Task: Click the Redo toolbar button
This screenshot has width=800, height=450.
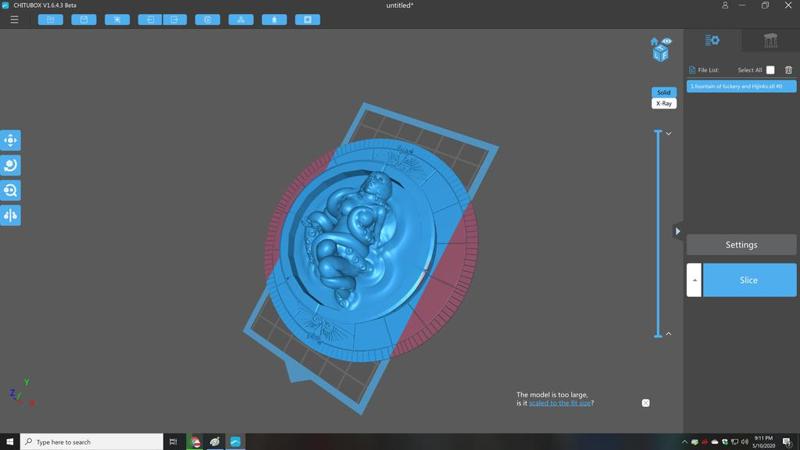Action: click(175, 19)
